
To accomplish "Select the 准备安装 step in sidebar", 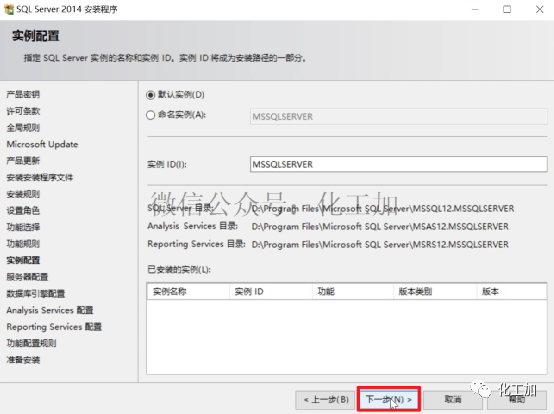I will (x=23, y=360).
